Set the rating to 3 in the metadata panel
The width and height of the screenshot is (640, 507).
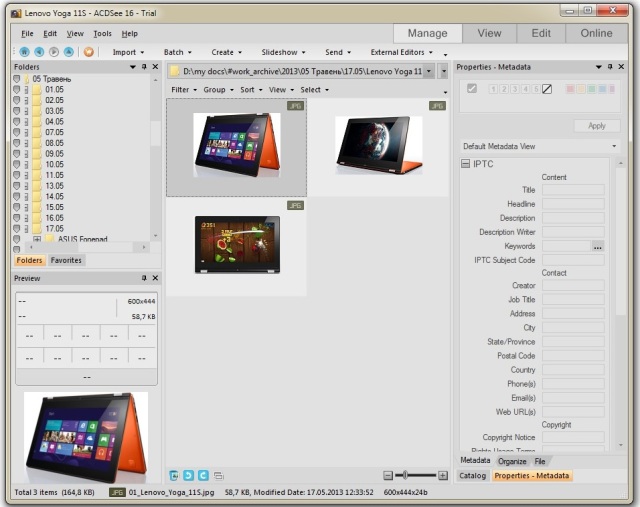coord(514,89)
